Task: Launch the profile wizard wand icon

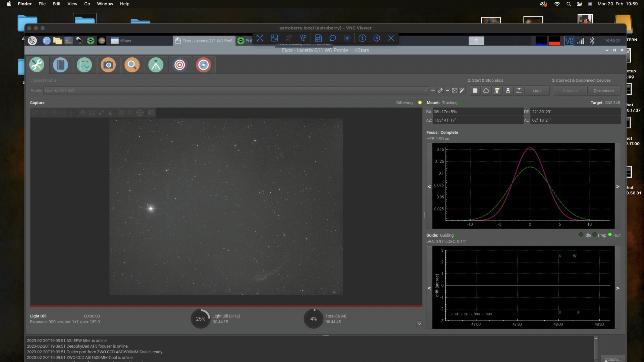Action: click(x=462, y=91)
